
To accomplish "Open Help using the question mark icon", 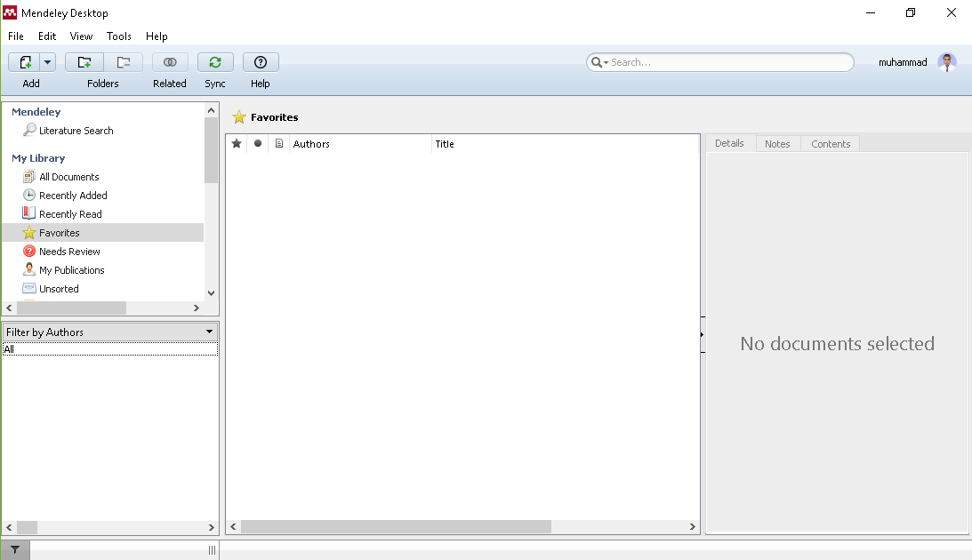I will (261, 62).
